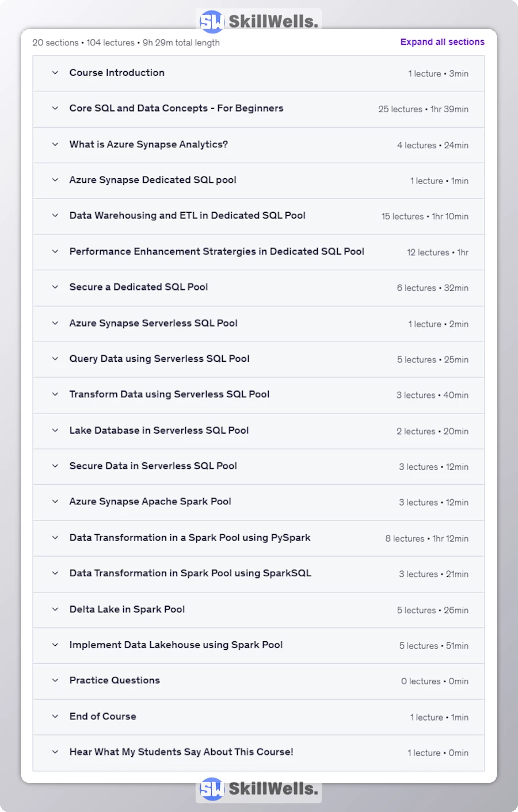Expand Lake Database in Serverless chevron

[55, 430]
